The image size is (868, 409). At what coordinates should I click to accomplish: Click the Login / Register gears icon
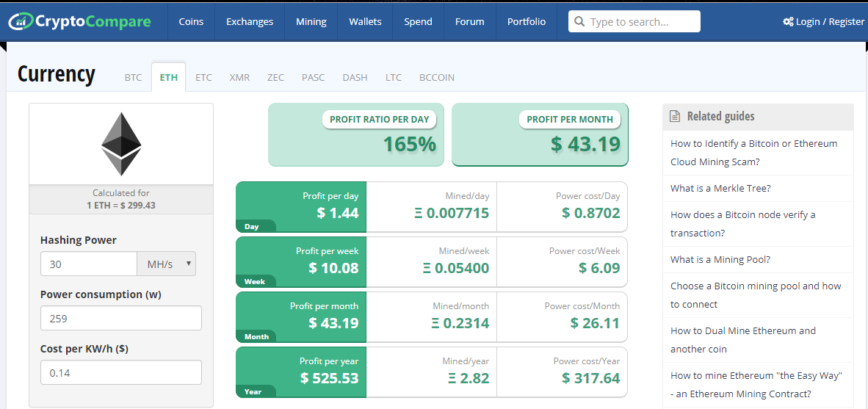788,22
